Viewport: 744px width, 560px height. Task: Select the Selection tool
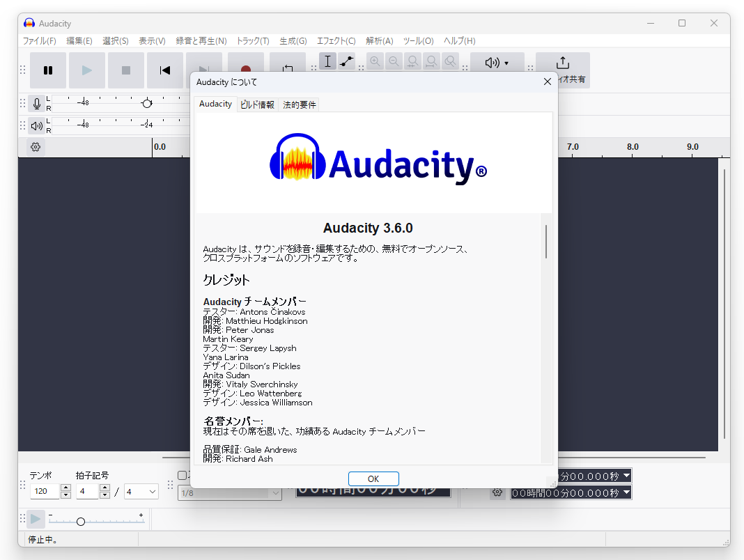[x=327, y=61]
